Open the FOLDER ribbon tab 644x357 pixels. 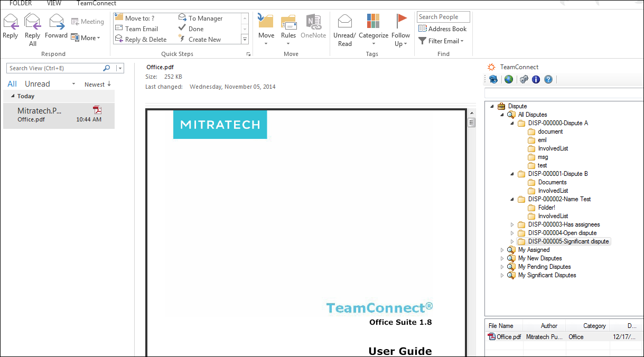click(x=21, y=3)
